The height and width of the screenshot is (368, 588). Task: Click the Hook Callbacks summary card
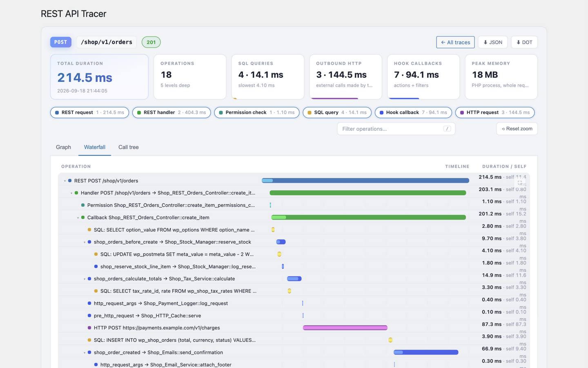[x=423, y=77]
